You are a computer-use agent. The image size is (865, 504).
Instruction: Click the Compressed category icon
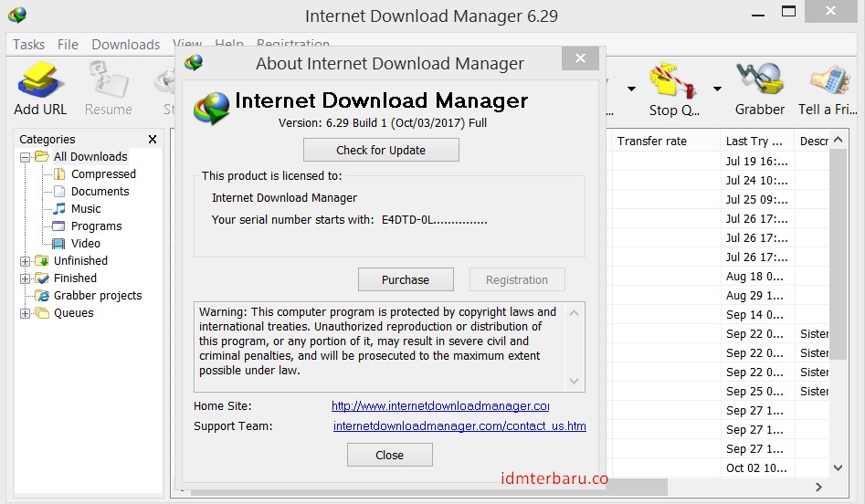click(59, 174)
